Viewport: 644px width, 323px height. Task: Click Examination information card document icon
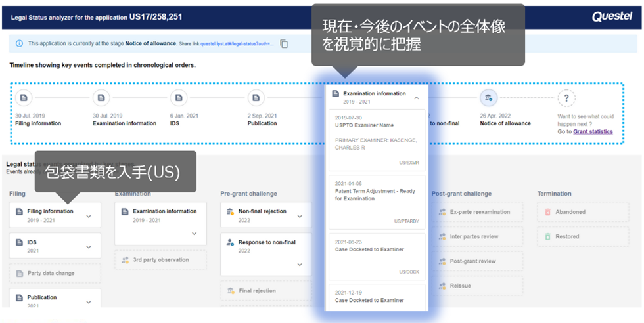[124, 212]
